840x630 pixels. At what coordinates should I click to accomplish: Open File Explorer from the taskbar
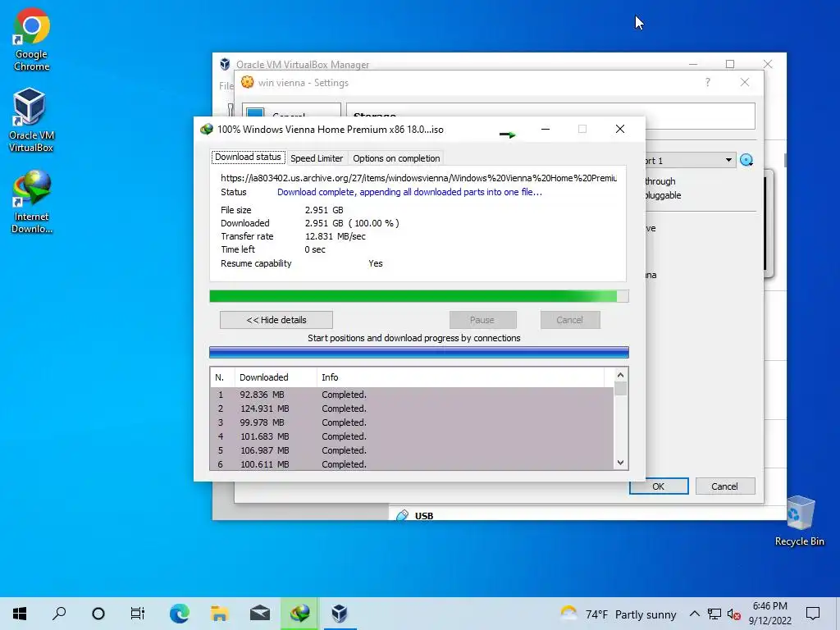pos(220,614)
